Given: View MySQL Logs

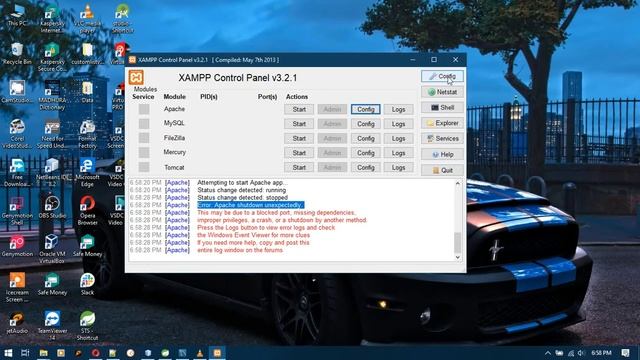Looking at the screenshot, I should [398, 124].
